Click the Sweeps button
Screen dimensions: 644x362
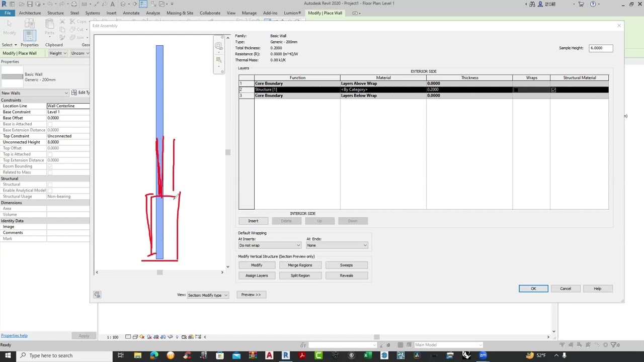click(x=346, y=265)
